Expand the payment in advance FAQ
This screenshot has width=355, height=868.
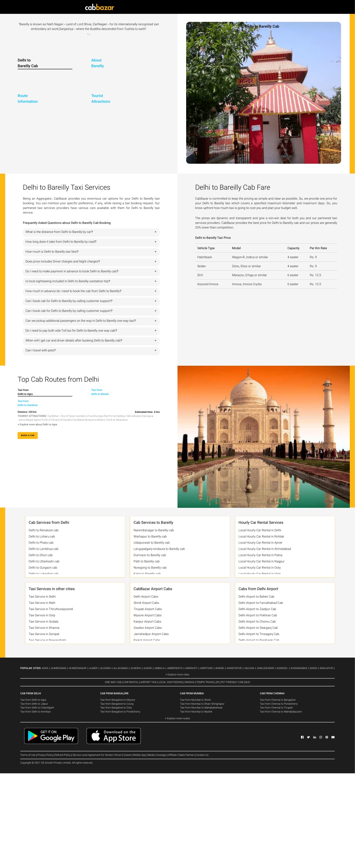coord(91,271)
